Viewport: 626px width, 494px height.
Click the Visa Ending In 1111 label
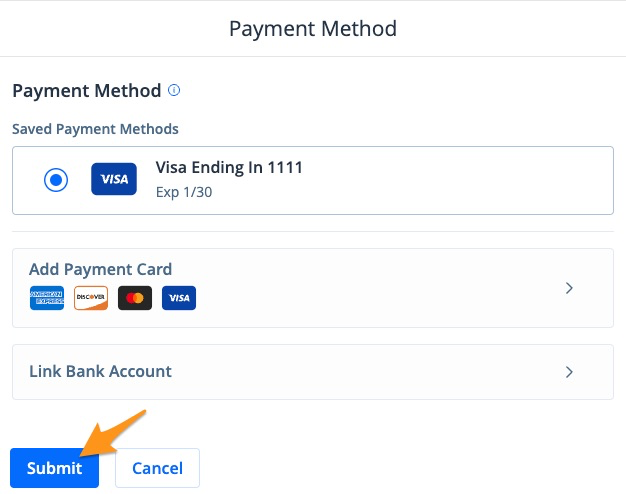click(229, 167)
